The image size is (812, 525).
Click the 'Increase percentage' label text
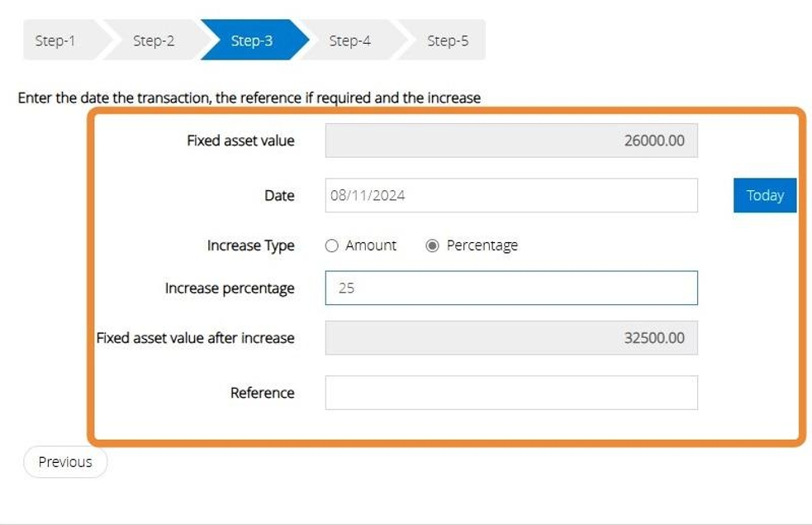click(230, 289)
